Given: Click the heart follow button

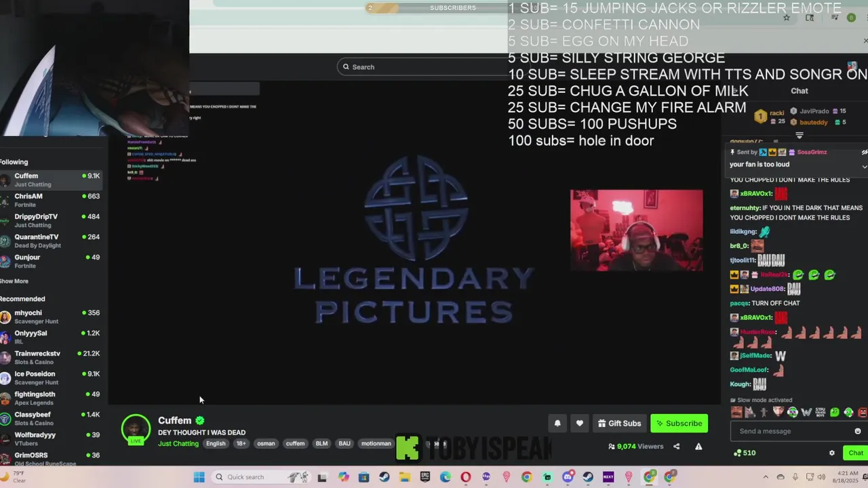Looking at the screenshot, I should (580, 424).
